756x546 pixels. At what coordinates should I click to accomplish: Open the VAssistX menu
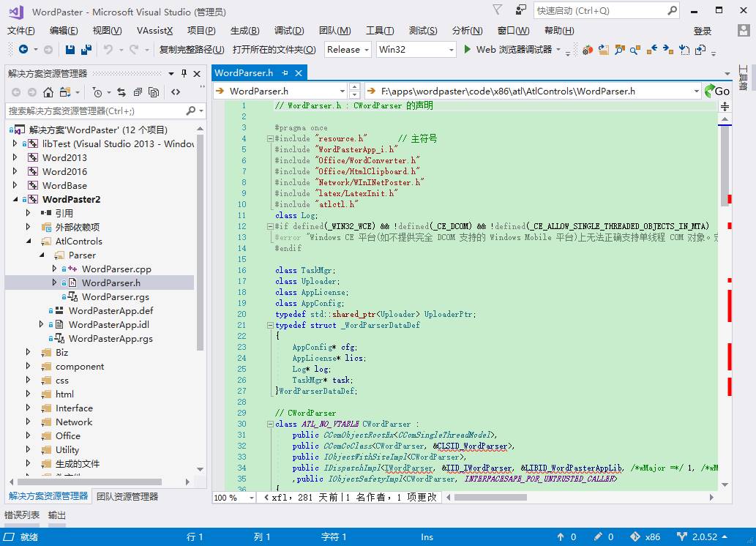pos(154,31)
